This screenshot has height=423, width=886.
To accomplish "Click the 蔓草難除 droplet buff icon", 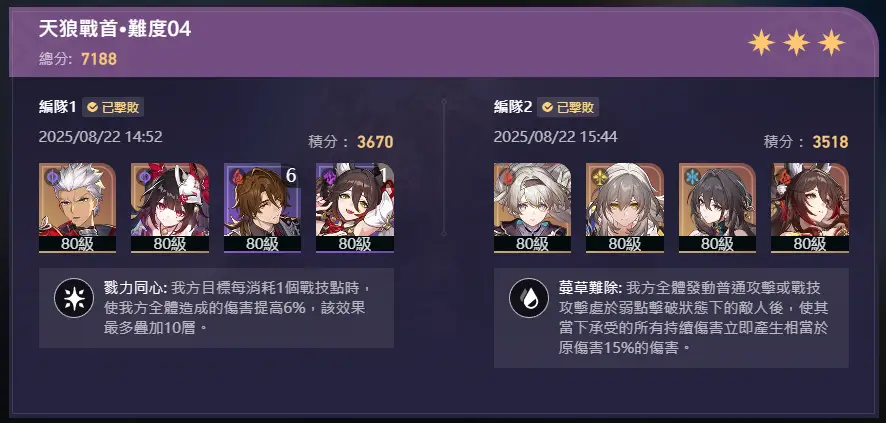I will pyautogui.click(x=529, y=298).
